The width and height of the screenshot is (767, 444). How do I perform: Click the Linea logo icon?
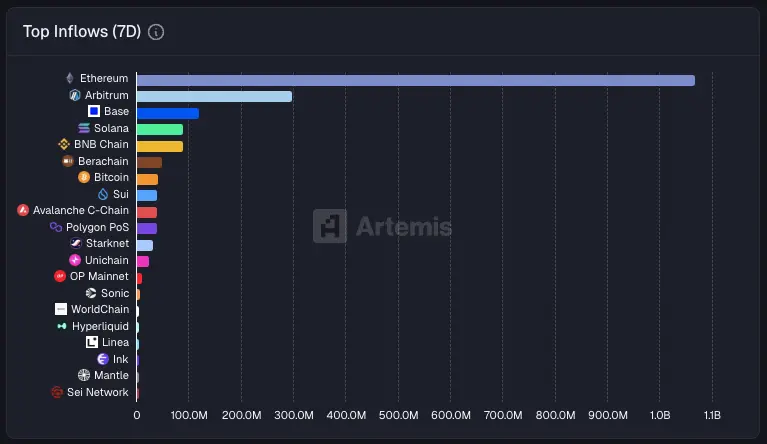tap(92, 342)
